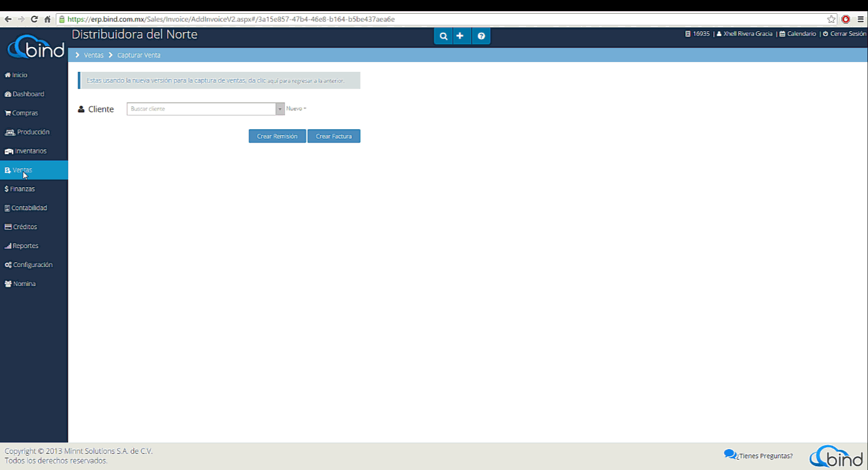
Task: Open the Chrome hamburger menu
Action: click(x=861, y=19)
